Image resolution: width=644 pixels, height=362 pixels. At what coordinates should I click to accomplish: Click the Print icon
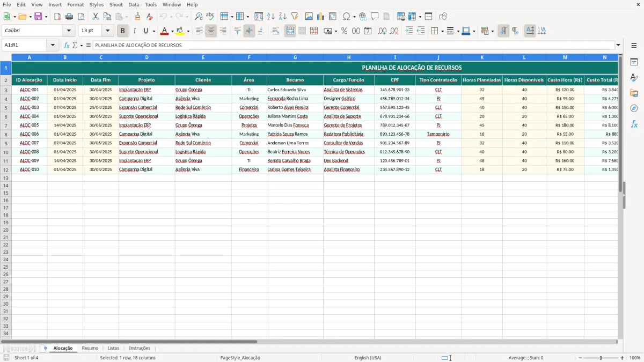pos(69,17)
